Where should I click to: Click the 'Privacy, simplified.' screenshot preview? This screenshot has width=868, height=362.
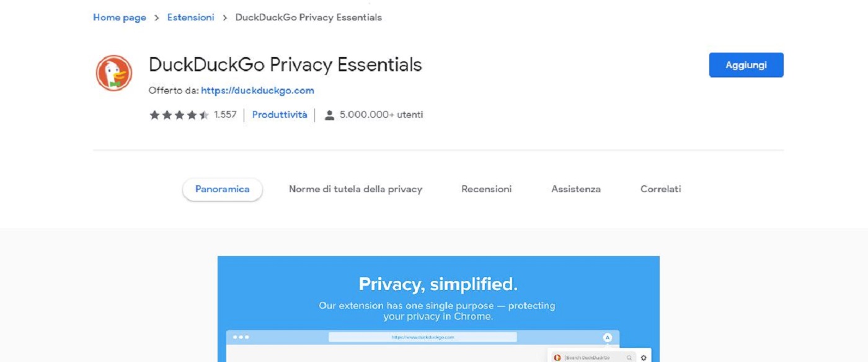point(438,291)
